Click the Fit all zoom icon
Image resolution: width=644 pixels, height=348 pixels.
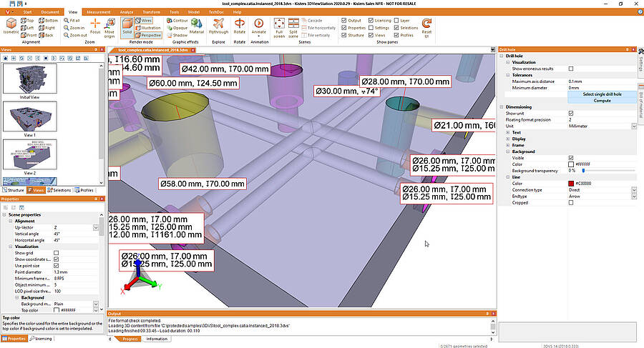click(72, 21)
